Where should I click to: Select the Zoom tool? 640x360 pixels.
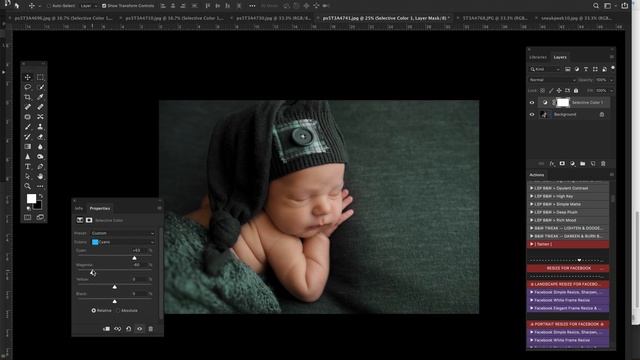(x=27, y=186)
